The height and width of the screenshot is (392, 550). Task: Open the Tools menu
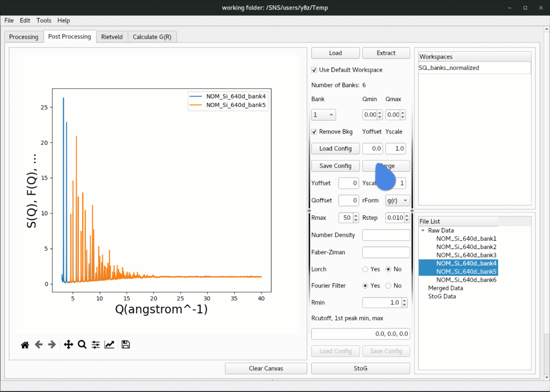(44, 21)
